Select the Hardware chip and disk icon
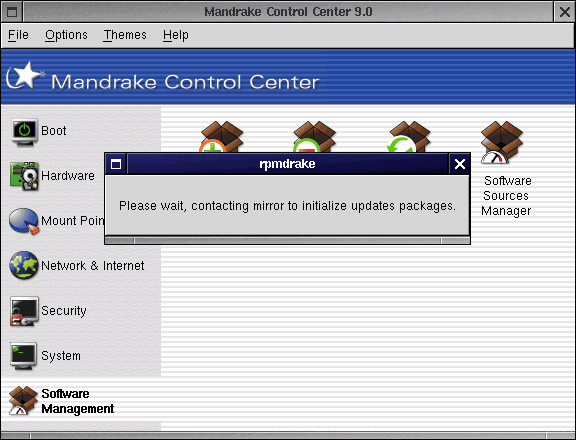576x440 pixels. 24,176
